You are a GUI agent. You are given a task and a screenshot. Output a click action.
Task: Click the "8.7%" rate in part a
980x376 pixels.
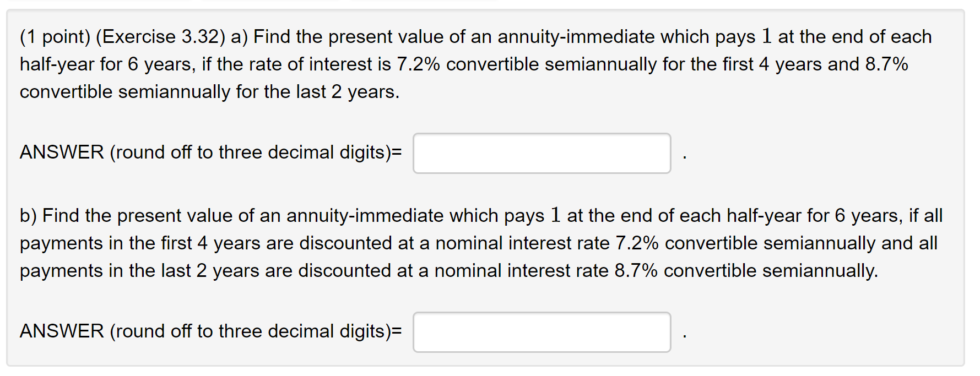(887, 64)
